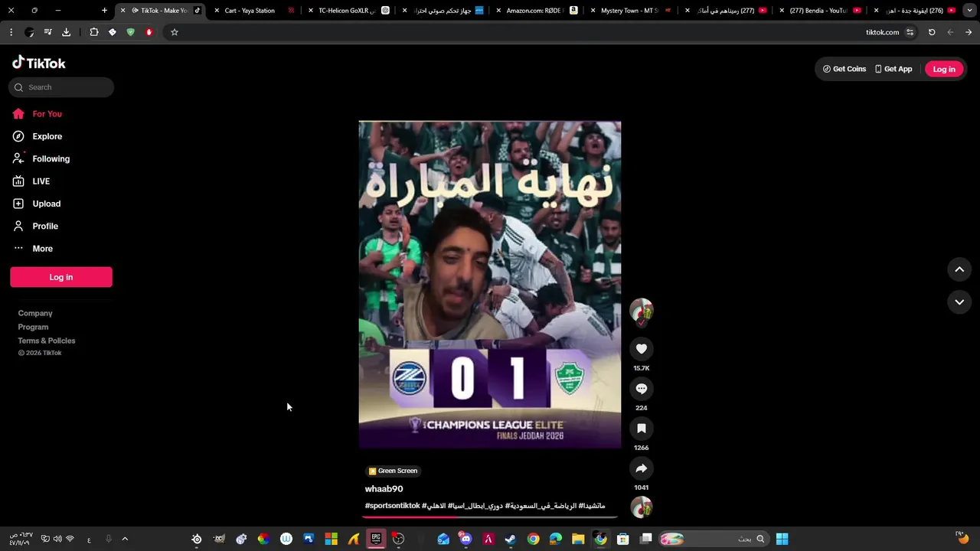Click the red extension icon in toolbar

[x=149, y=32]
